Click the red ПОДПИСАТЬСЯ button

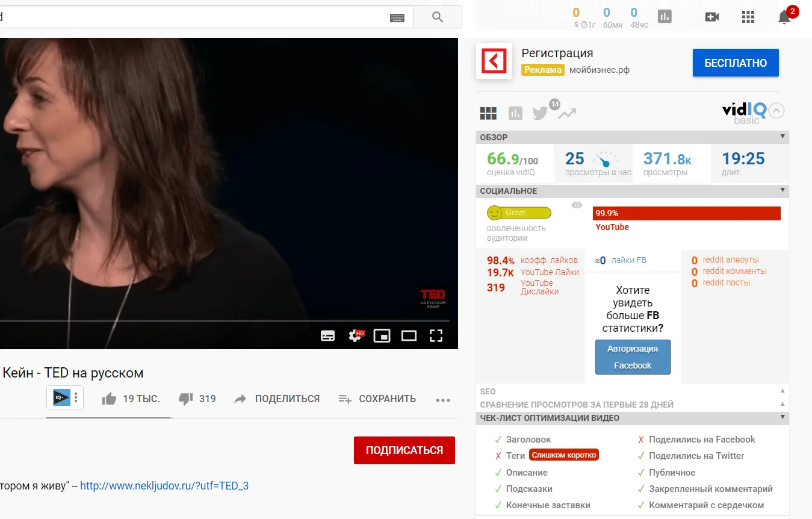(x=404, y=450)
